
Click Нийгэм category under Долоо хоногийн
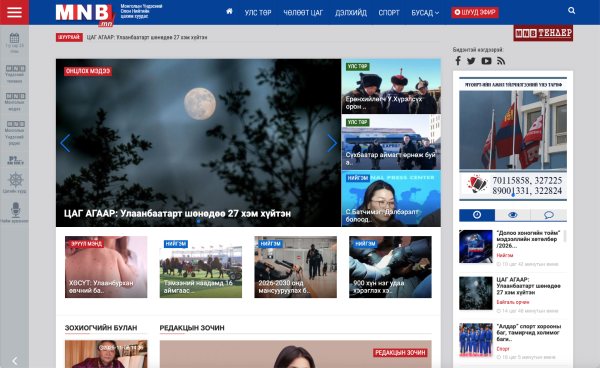(505, 255)
